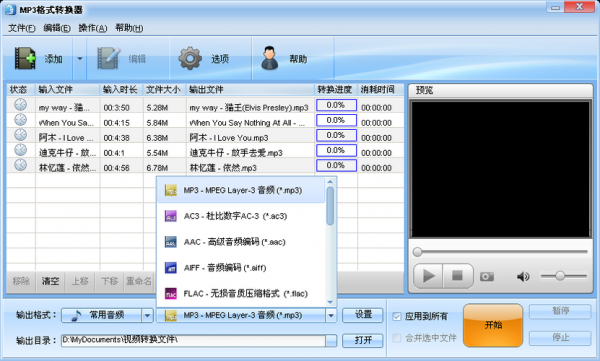This screenshot has width=600, height=361.
Task: Click the preview Play button
Action: click(428, 276)
